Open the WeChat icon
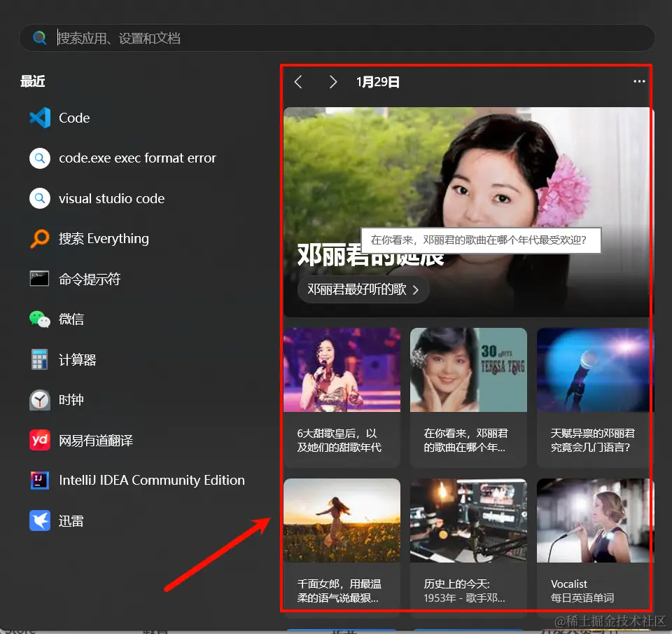The height and width of the screenshot is (634, 672). 40,319
